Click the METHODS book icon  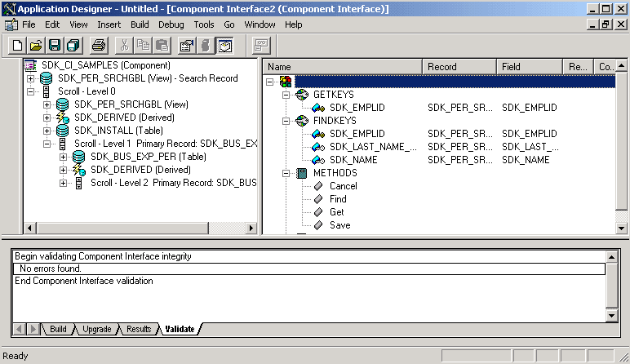pos(302,173)
